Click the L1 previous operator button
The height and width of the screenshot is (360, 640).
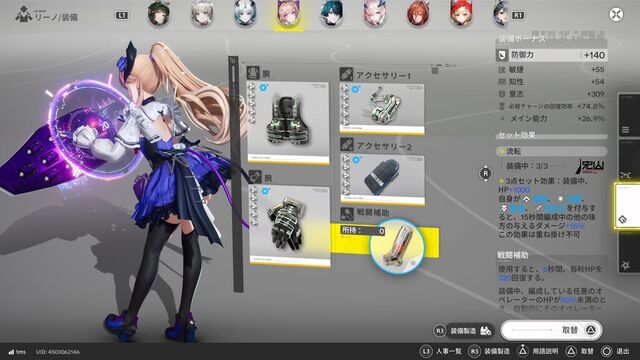tap(122, 16)
